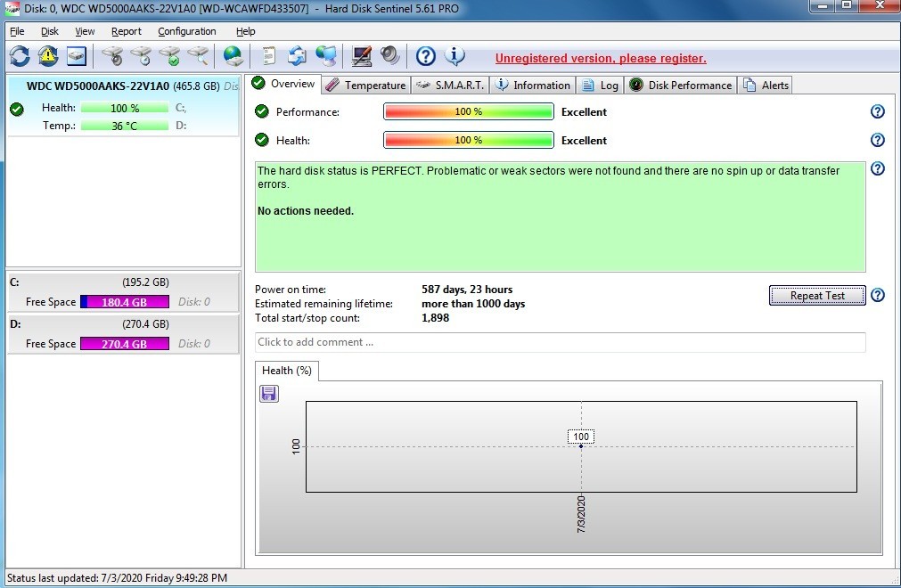Click the 'Unregistered version, please register' link
The height and width of the screenshot is (588, 901).
click(x=601, y=59)
